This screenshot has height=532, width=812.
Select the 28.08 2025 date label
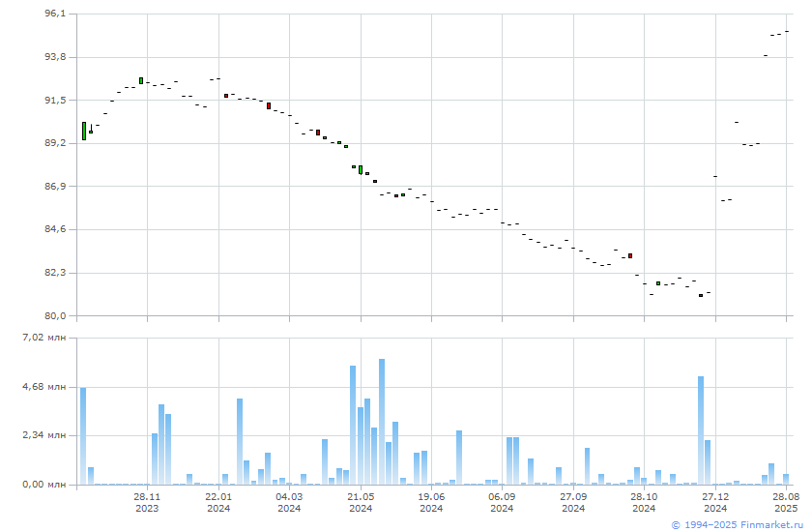786,502
